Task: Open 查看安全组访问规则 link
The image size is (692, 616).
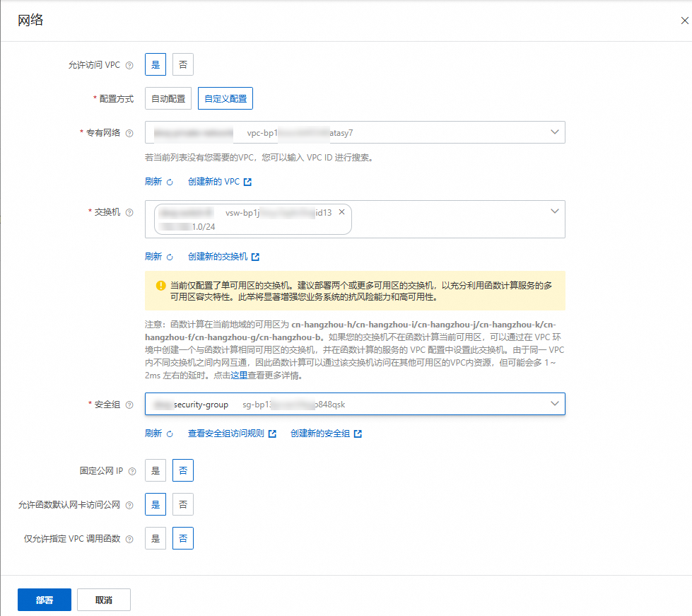Action: [x=232, y=434]
